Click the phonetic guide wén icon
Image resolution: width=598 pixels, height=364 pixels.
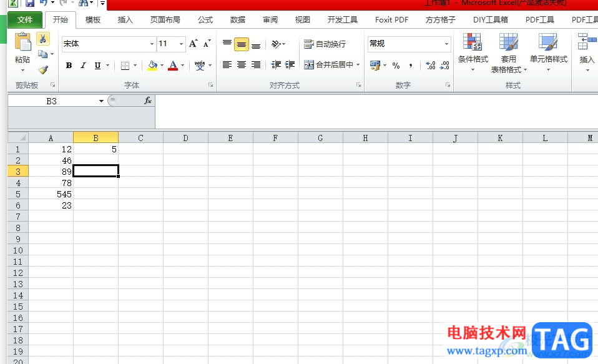tap(200, 66)
